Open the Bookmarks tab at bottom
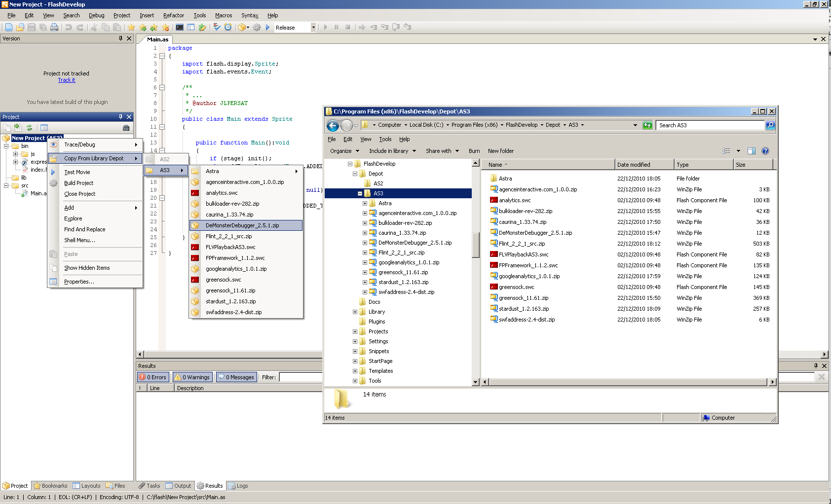 coord(50,486)
